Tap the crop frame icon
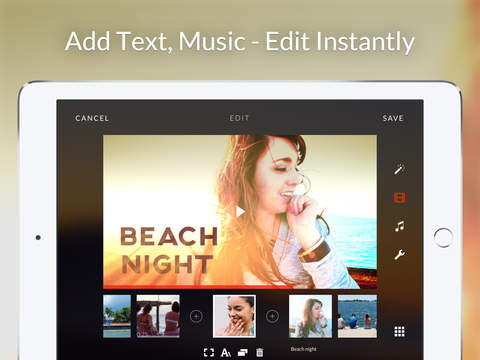The image size is (480, 360). [x=209, y=352]
